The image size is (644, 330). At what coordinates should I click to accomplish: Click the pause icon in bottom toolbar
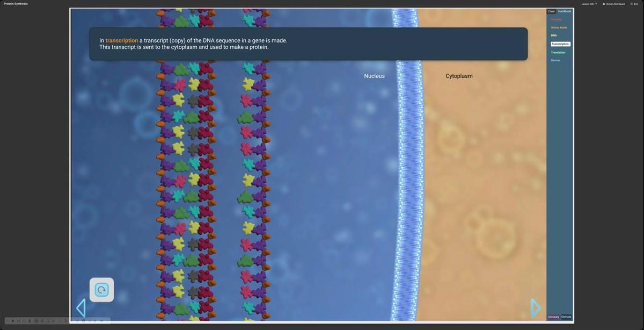coord(18,321)
